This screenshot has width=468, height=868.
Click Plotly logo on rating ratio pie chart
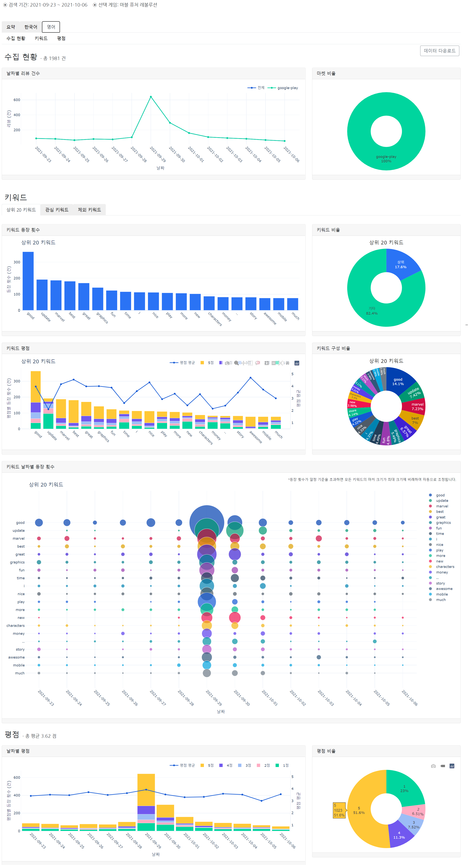point(452,766)
